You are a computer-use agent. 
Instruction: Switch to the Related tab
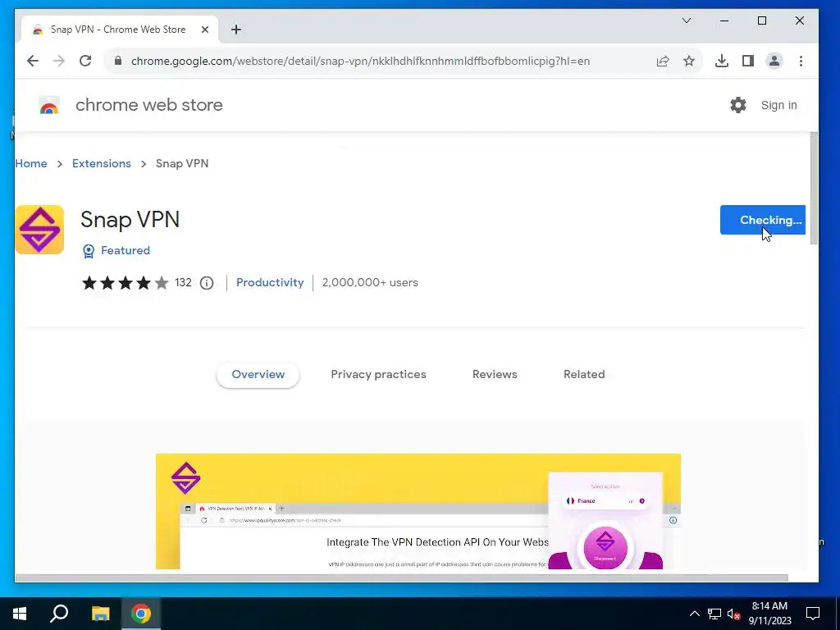(584, 374)
